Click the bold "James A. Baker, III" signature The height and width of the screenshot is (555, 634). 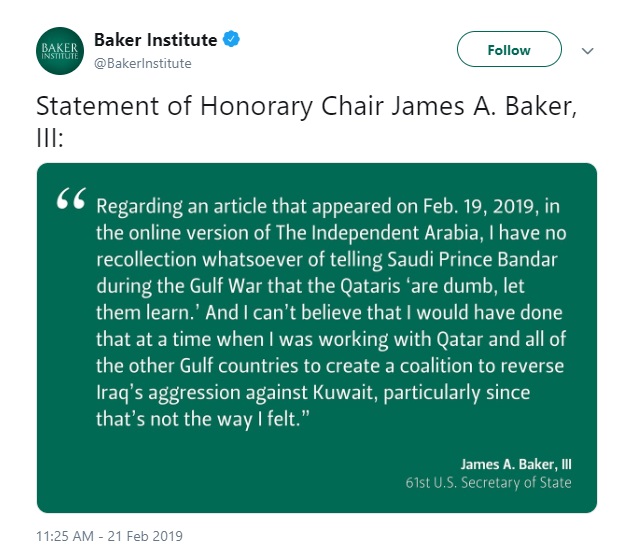[515, 464]
